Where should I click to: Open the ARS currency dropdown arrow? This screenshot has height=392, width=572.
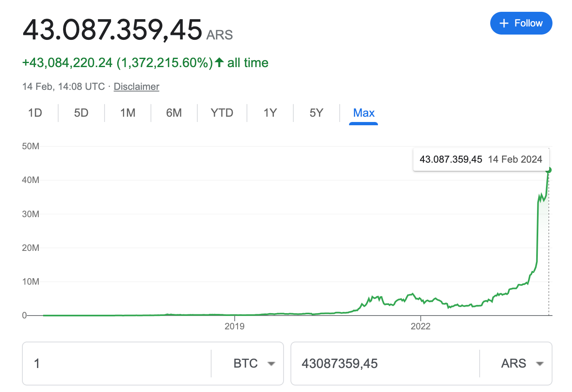539,364
